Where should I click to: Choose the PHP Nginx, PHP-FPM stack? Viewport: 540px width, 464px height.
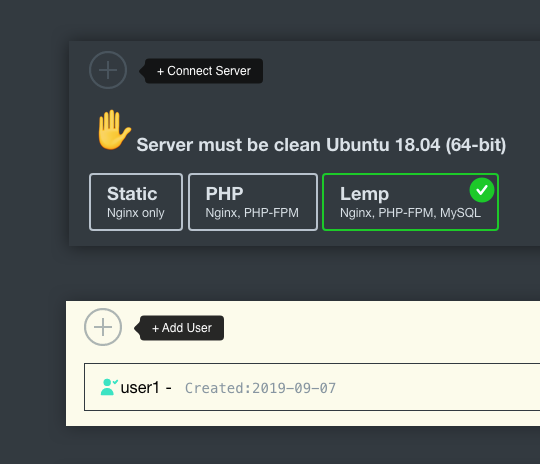[253, 202]
